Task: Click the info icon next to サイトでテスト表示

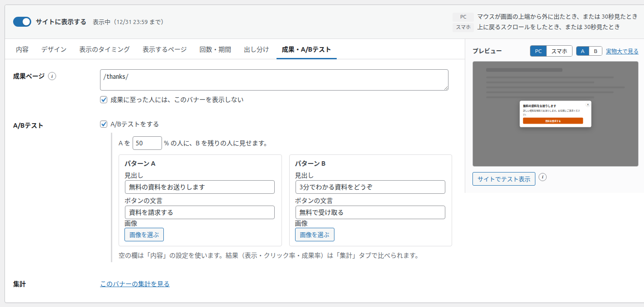Action: (x=543, y=177)
